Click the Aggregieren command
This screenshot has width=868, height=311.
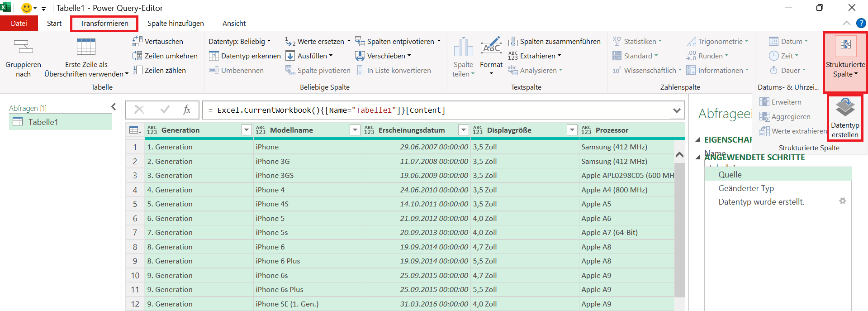click(x=785, y=116)
